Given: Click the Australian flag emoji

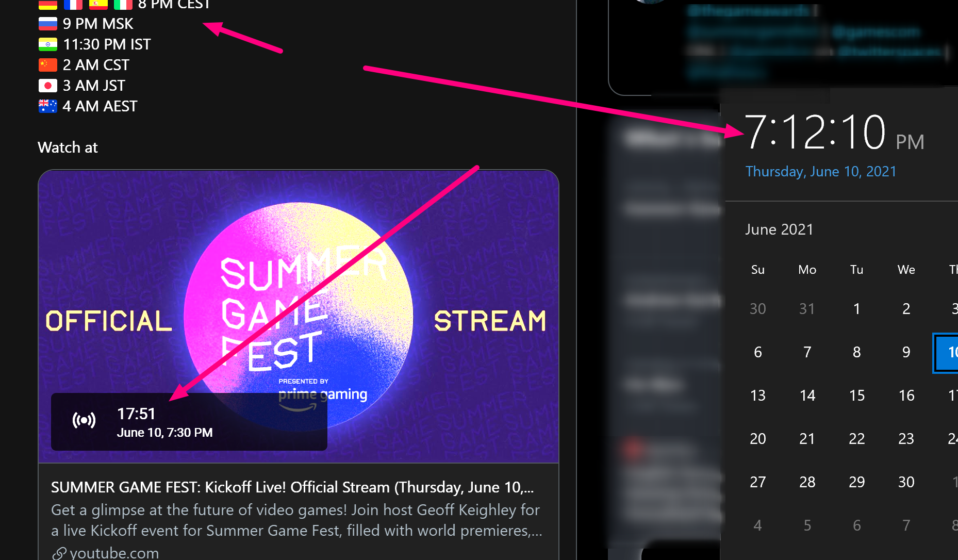Looking at the screenshot, I should click(48, 106).
